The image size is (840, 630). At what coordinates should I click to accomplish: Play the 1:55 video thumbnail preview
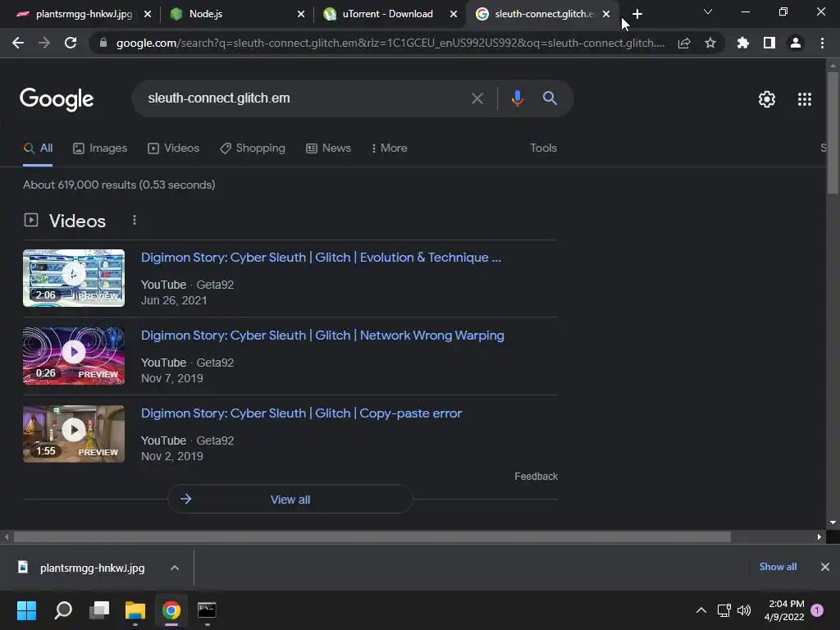(x=74, y=434)
